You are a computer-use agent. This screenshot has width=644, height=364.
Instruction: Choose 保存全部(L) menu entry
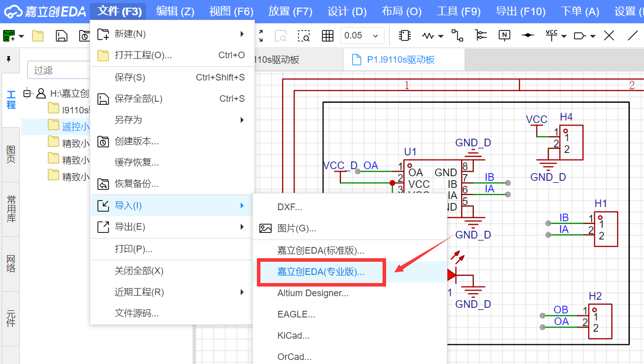tap(172, 99)
